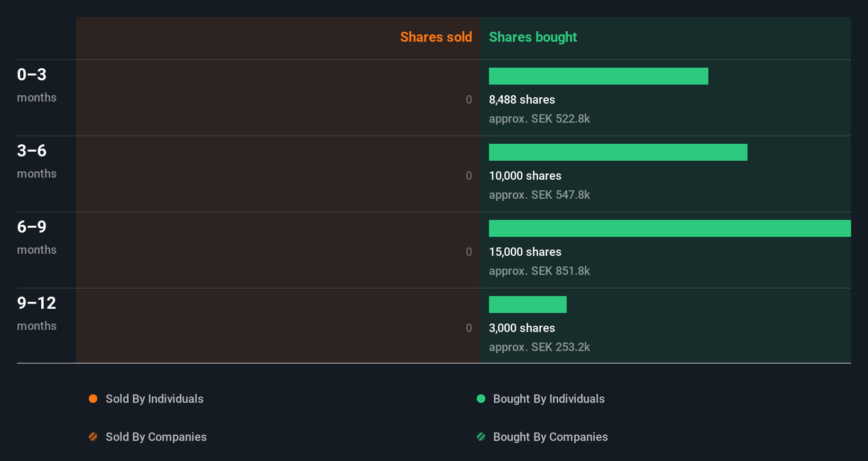The image size is (868, 461).
Task: Click the 6–9 months green bar
Action: point(670,228)
